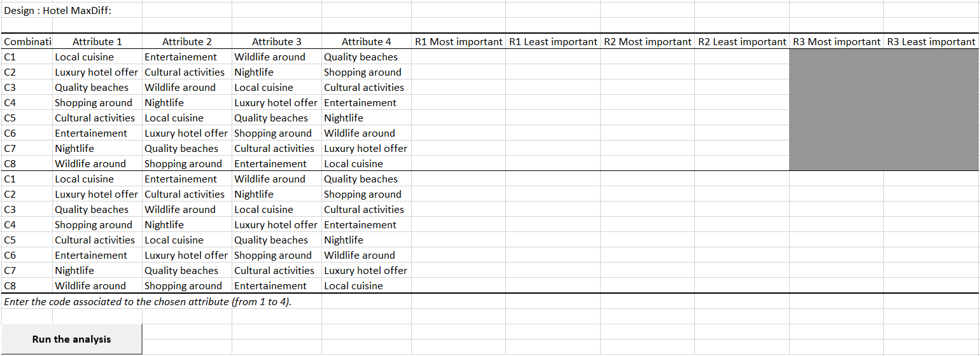Click the Run the analysis button

pos(71,339)
